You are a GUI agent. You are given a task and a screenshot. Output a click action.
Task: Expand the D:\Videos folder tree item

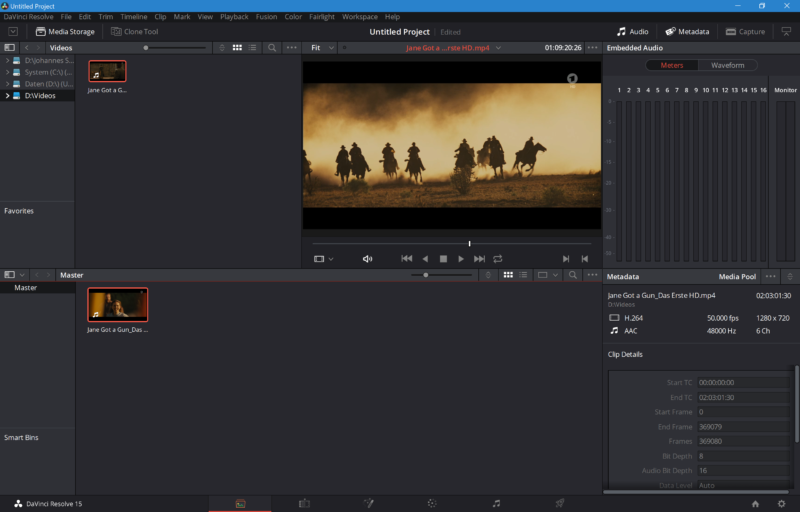tap(7, 95)
